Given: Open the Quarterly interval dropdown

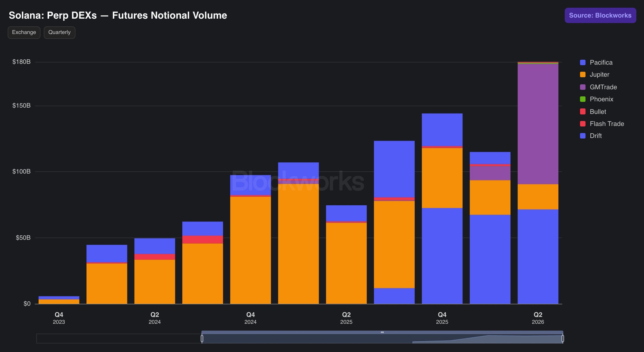Looking at the screenshot, I should (60, 33).
